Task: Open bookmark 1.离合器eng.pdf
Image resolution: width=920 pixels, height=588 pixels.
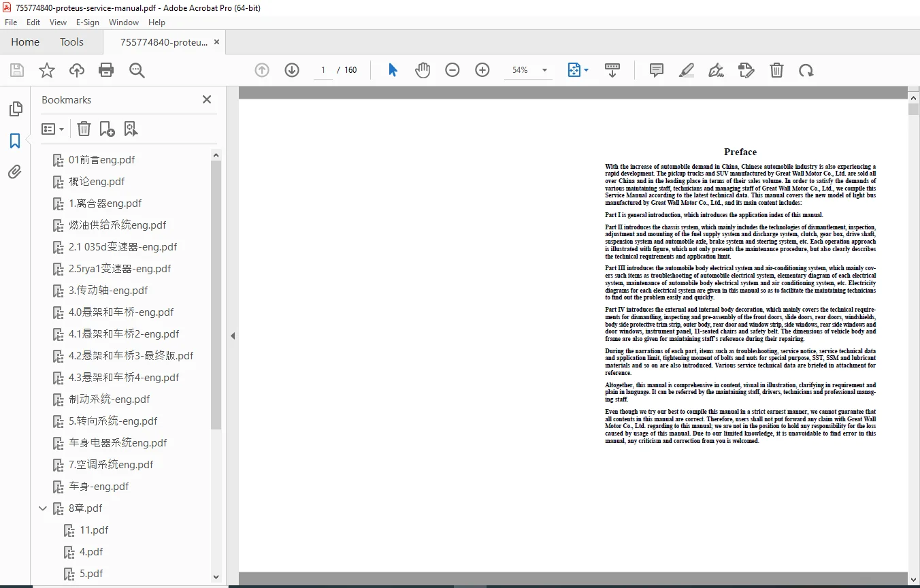Action: click(x=105, y=203)
